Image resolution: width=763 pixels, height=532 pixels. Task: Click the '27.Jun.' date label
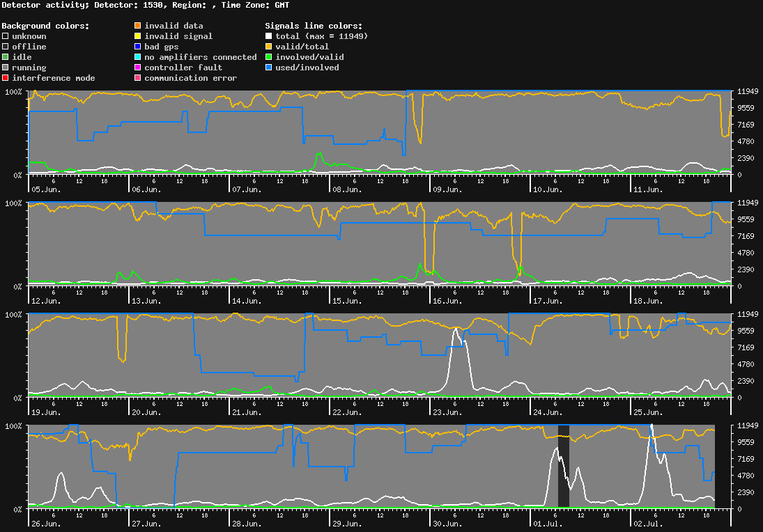(146, 524)
